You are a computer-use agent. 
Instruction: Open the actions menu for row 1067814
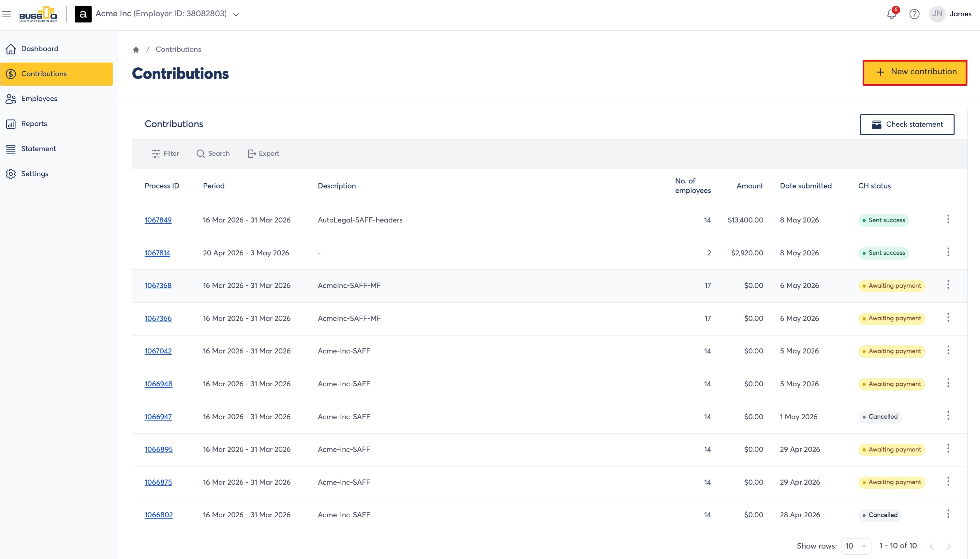(948, 252)
